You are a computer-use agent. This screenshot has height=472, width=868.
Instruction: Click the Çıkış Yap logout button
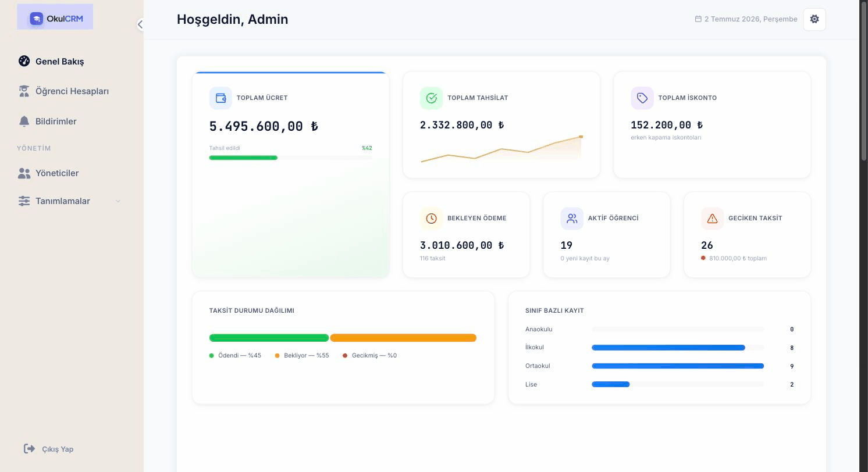click(x=49, y=449)
